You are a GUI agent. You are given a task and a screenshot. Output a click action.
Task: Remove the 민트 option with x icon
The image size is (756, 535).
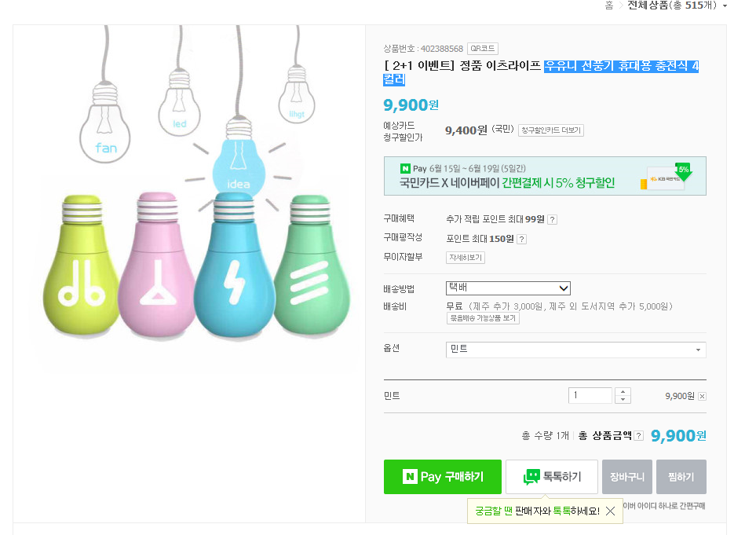(x=702, y=396)
